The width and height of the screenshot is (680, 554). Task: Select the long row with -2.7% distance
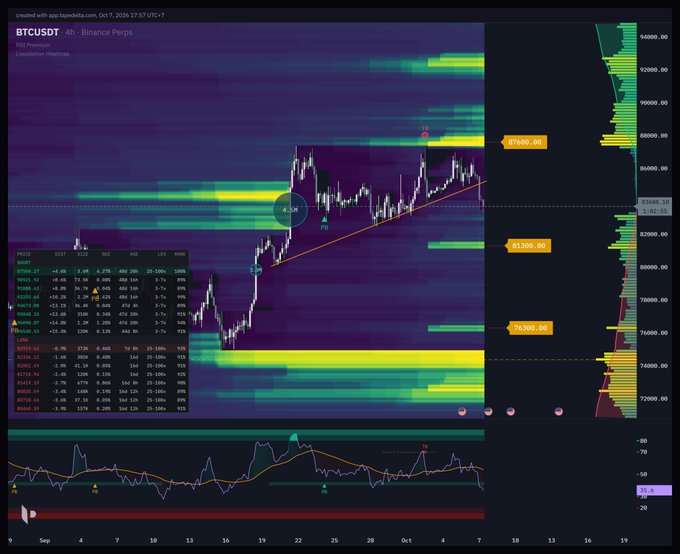tap(101, 383)
